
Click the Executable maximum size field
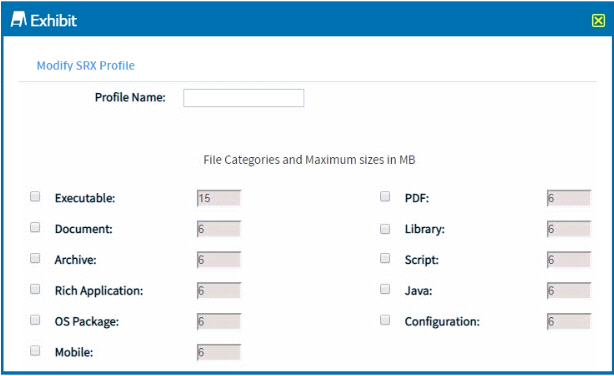point(219,198)
